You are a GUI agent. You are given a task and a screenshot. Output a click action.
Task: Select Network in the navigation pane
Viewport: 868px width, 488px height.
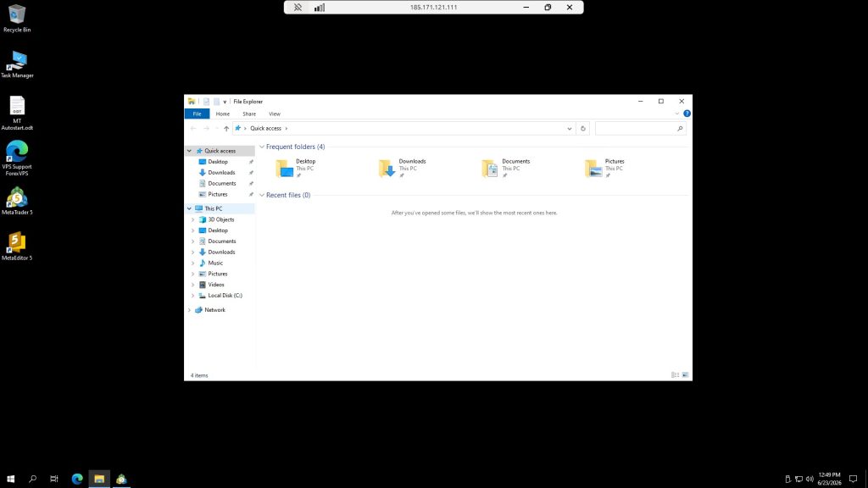pos(214,310)
